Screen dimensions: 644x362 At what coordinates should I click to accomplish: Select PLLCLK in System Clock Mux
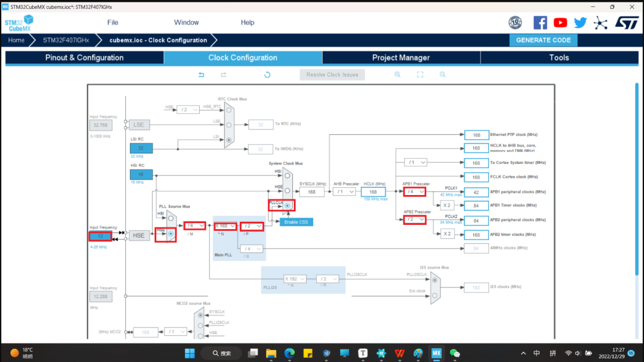point(287,206)
